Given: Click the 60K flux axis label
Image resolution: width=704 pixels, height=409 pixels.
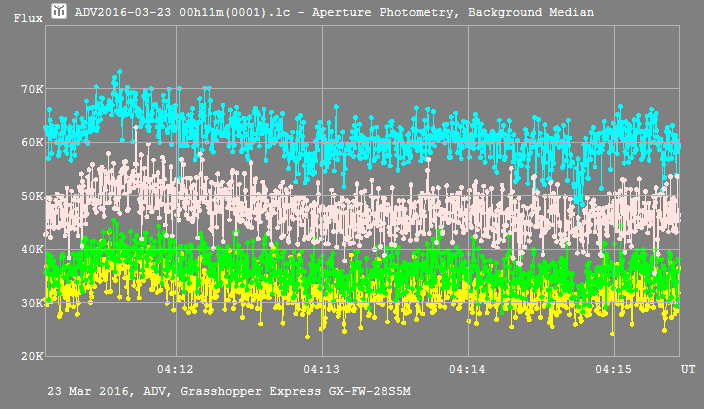Looking at the screenshot, I should coord(32,142).
